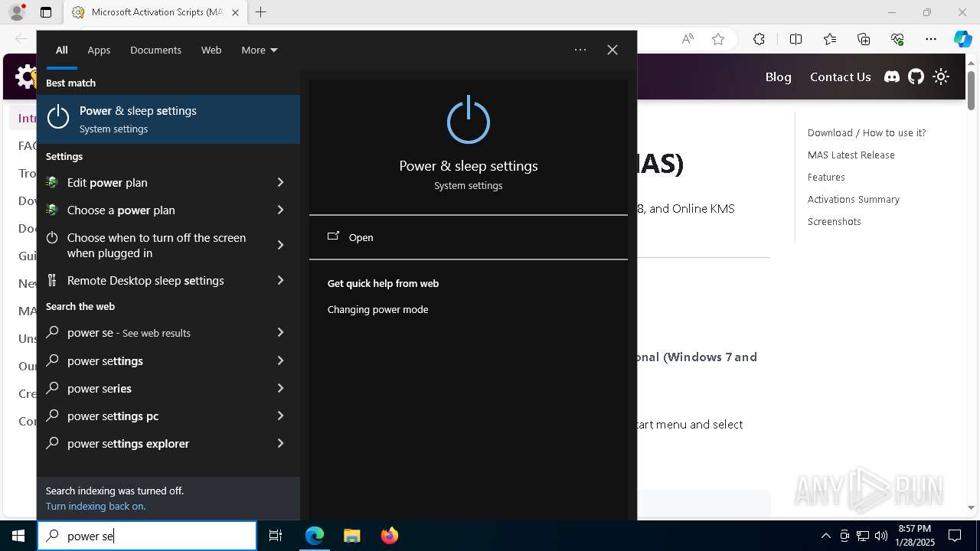
Task: Select Remote Desktop sleep settings result
Action: (x=149, y=280)
